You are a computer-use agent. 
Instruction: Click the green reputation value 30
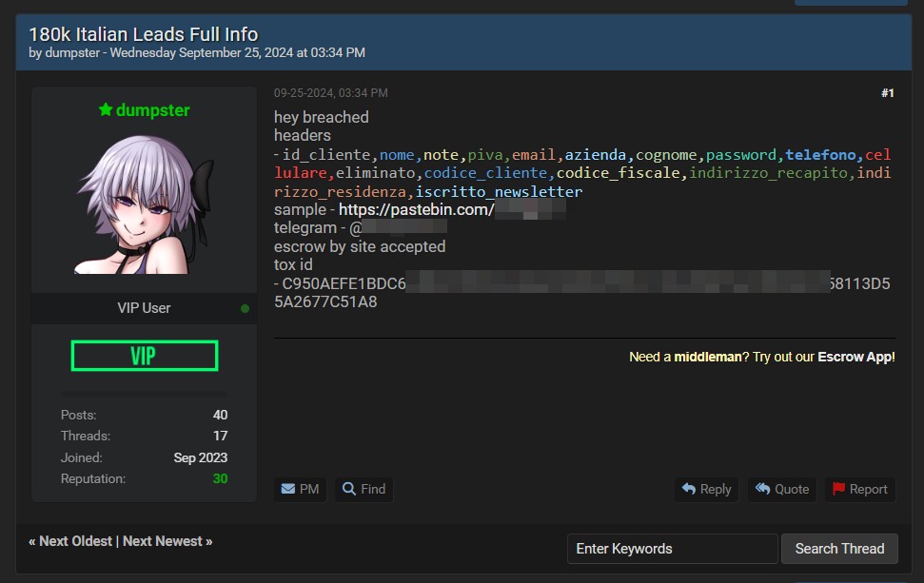(220, 478)
